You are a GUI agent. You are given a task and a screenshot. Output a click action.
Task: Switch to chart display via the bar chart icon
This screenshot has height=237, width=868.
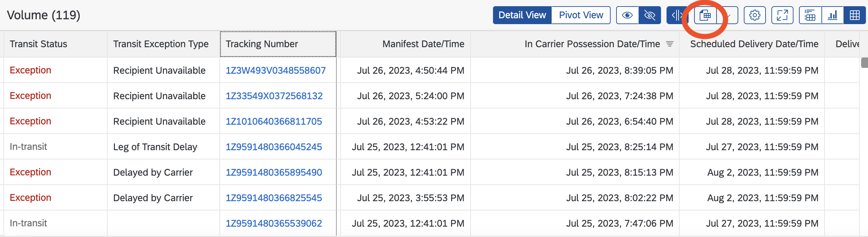pos(832,16)
